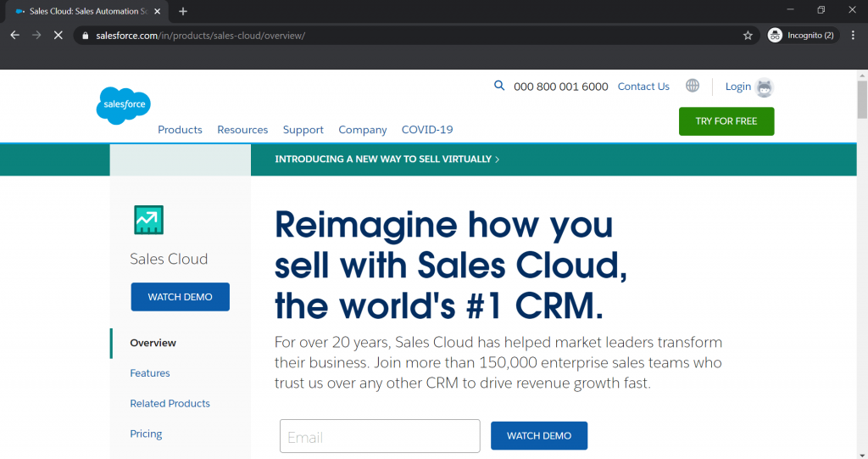Viewport: 868px width, 459px height.
Task: Click the Astro avatar next to Login
Action: 765,87
